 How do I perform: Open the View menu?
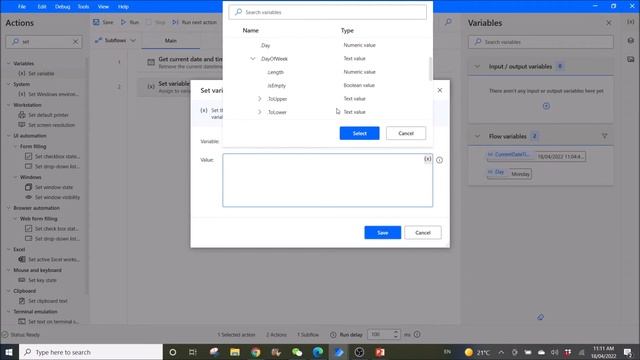coord(103,7)
